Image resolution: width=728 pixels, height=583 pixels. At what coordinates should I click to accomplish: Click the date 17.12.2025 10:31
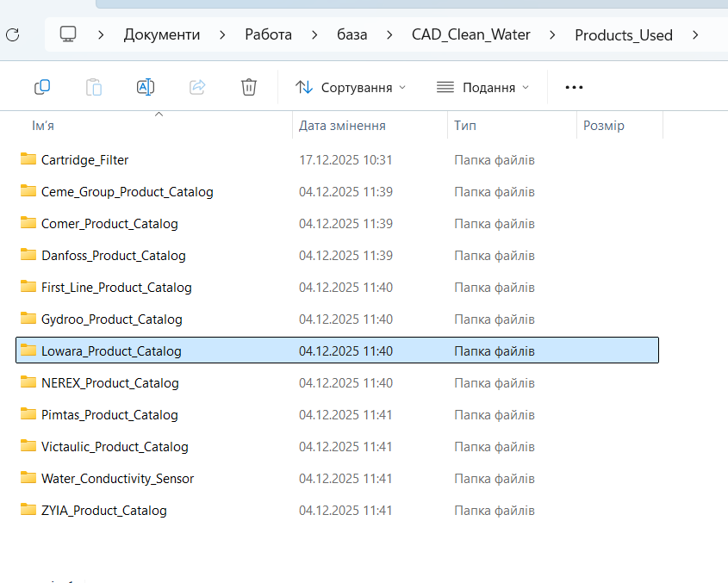[x=345, y=160]
